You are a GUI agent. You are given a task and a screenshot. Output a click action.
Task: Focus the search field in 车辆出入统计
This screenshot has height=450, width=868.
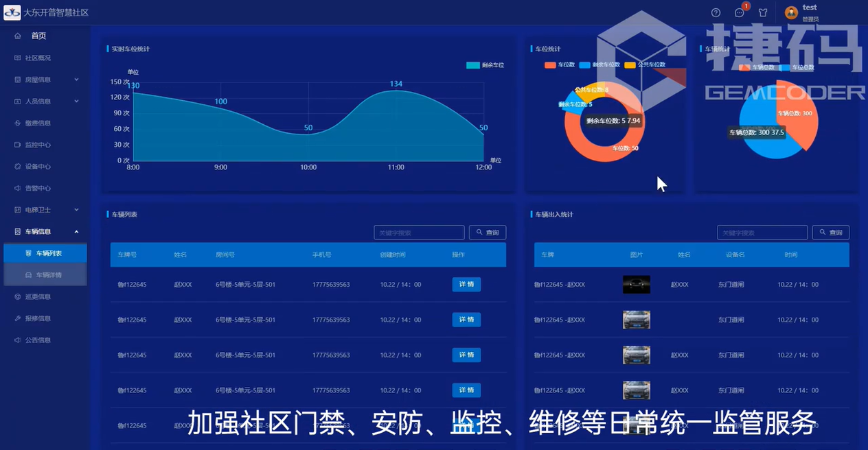click(762, 233)
